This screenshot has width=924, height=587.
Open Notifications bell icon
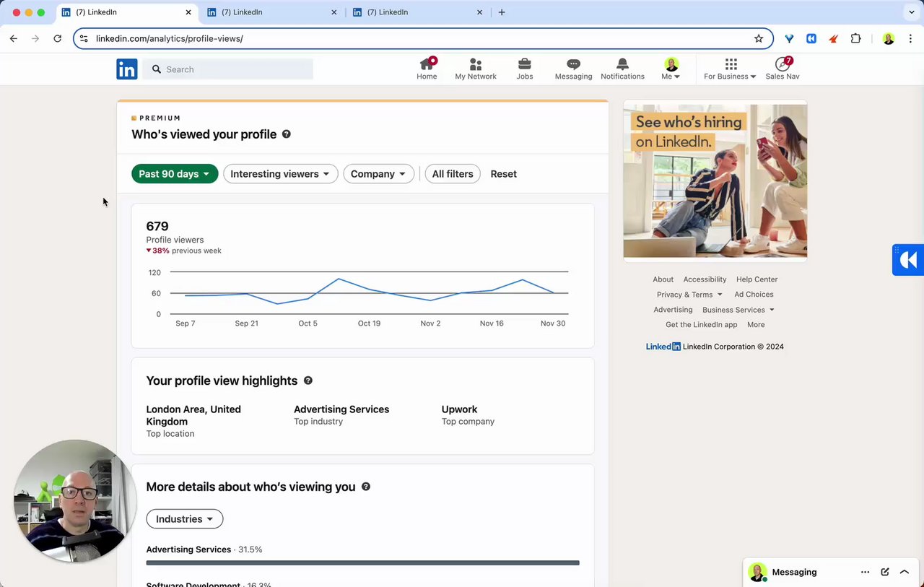(x=622, y=69)
